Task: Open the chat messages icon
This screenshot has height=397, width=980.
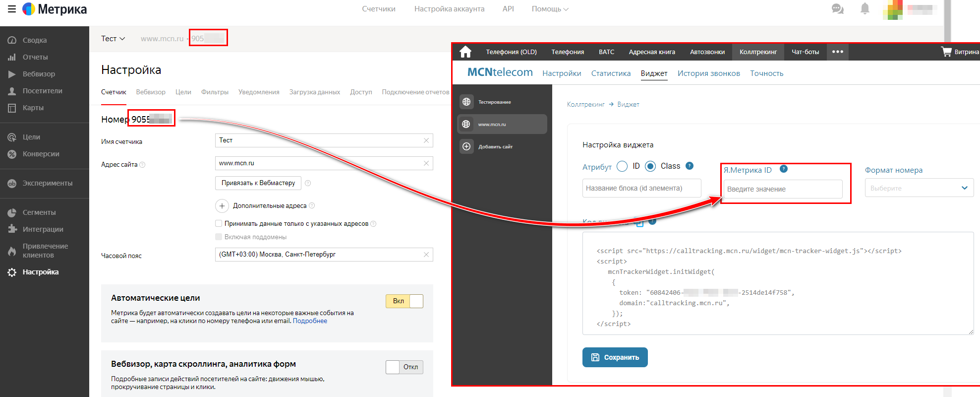Action: 838,9
